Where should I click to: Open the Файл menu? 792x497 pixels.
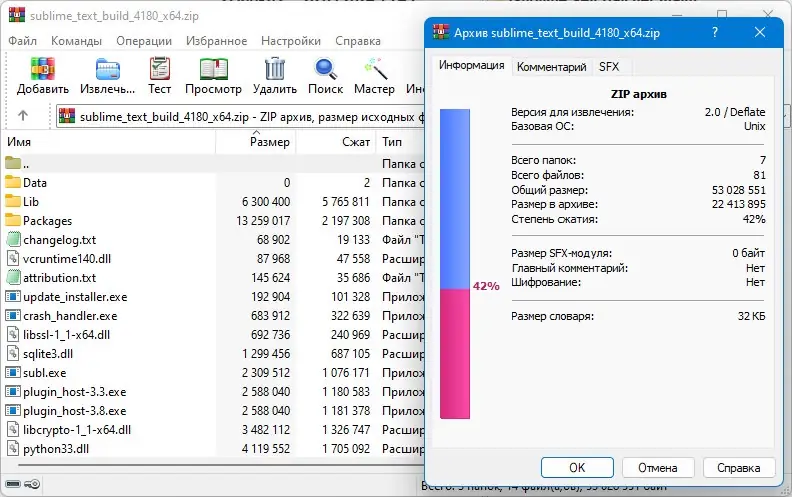click(x=22, y=41)
